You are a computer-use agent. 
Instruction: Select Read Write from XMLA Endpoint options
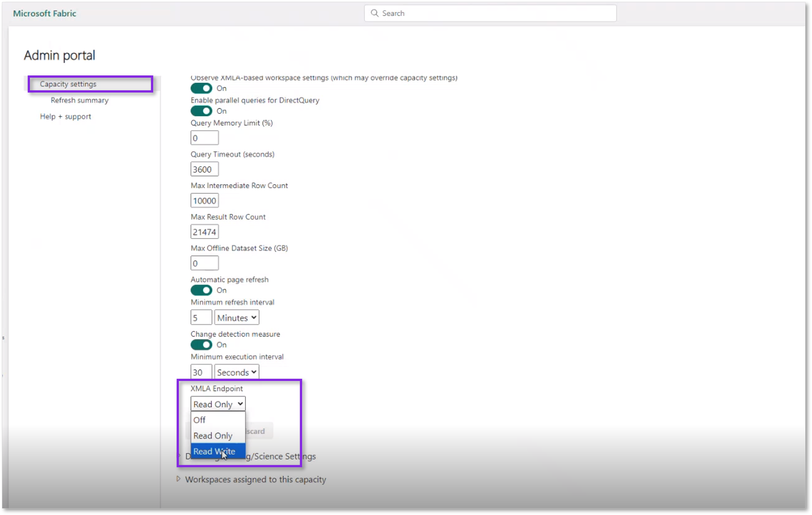coord(214,451)
